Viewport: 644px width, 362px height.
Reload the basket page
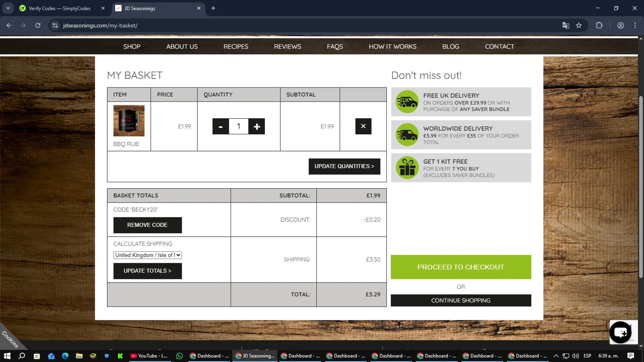pos(38,25)
